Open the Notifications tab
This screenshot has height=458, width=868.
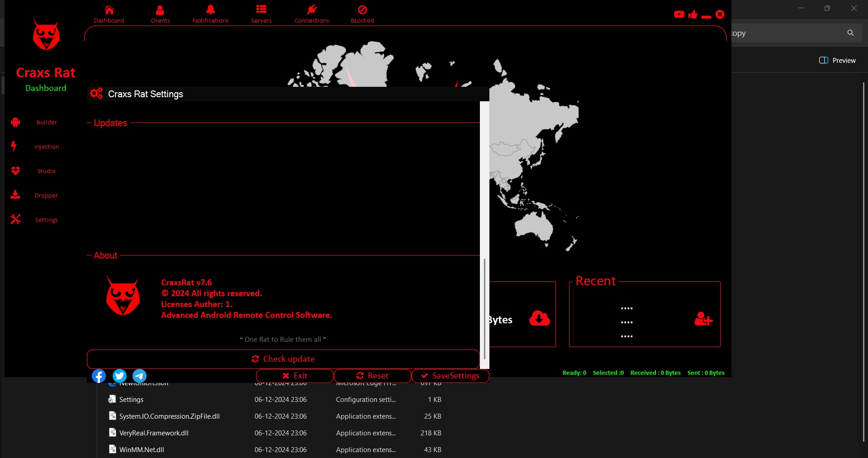[210, 14]
